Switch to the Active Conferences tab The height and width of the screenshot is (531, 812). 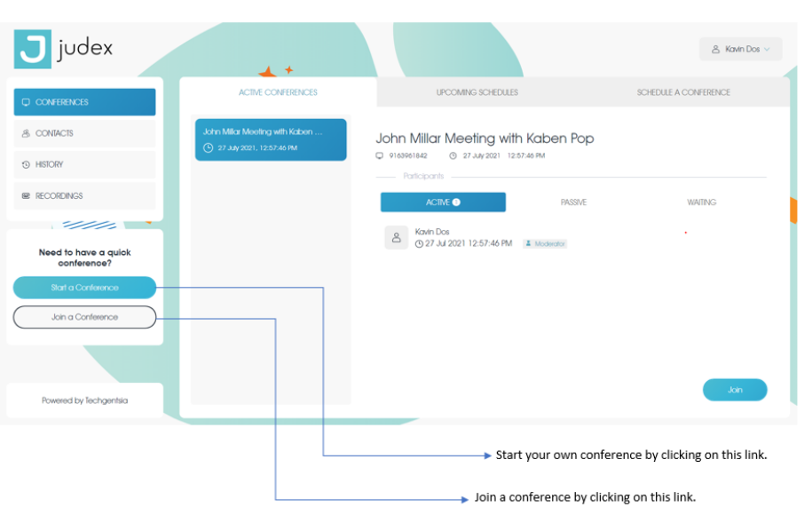pyautogui.click(x=278, y=92)
